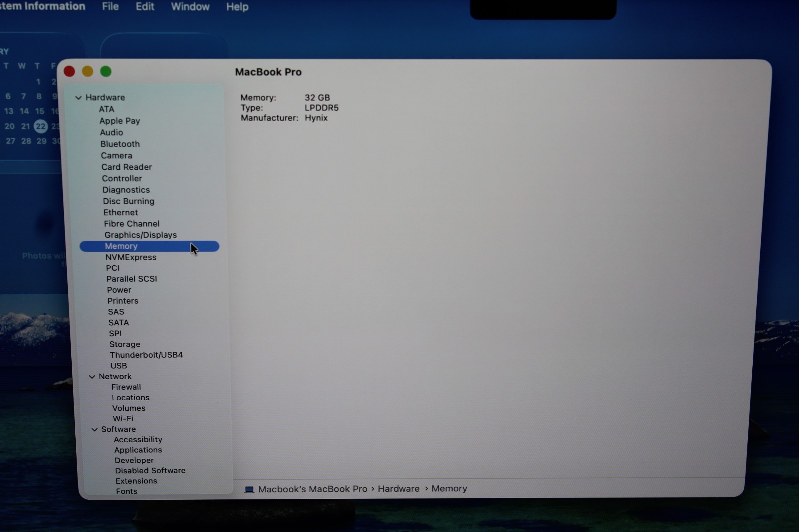Select Audio in the sidebar
The width and height of the screenshot is (799, 532).
pos(111,132)
